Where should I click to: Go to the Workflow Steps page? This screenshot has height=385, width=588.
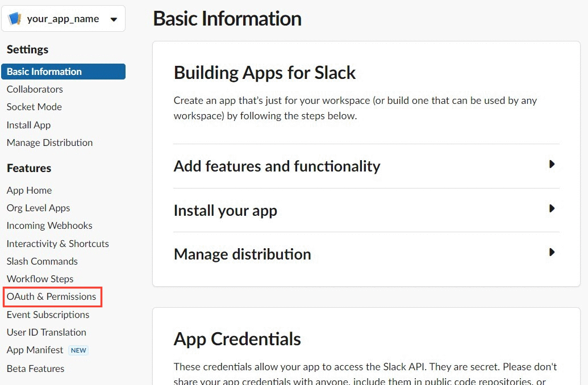point(40,279)
